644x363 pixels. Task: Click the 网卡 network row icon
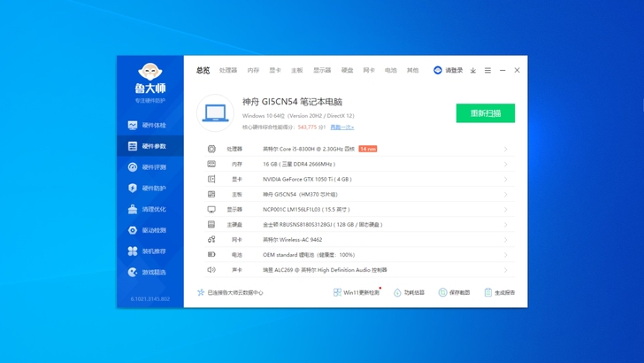pyautogui.click(x=211, y=239)
